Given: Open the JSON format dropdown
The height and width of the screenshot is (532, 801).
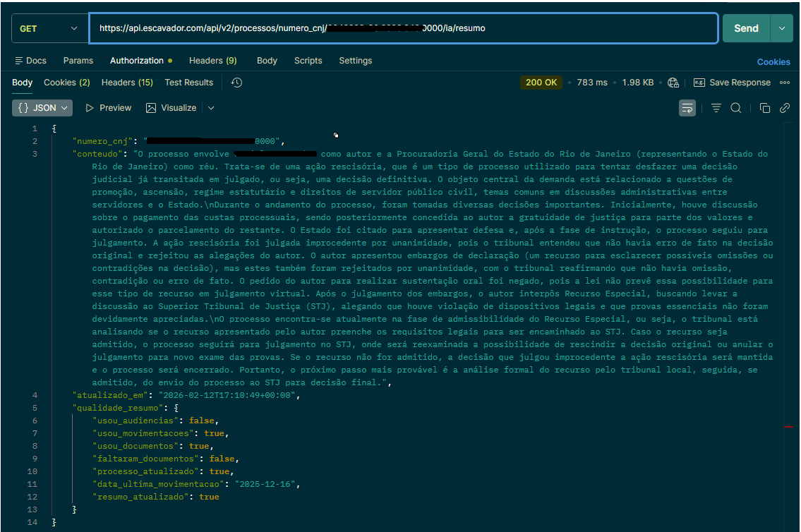Looking at the screenshot, I should coord(42,108).
